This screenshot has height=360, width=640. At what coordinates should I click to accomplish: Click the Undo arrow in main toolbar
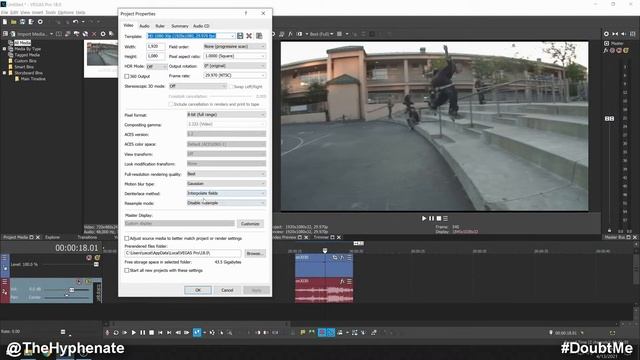pos(75,22)
